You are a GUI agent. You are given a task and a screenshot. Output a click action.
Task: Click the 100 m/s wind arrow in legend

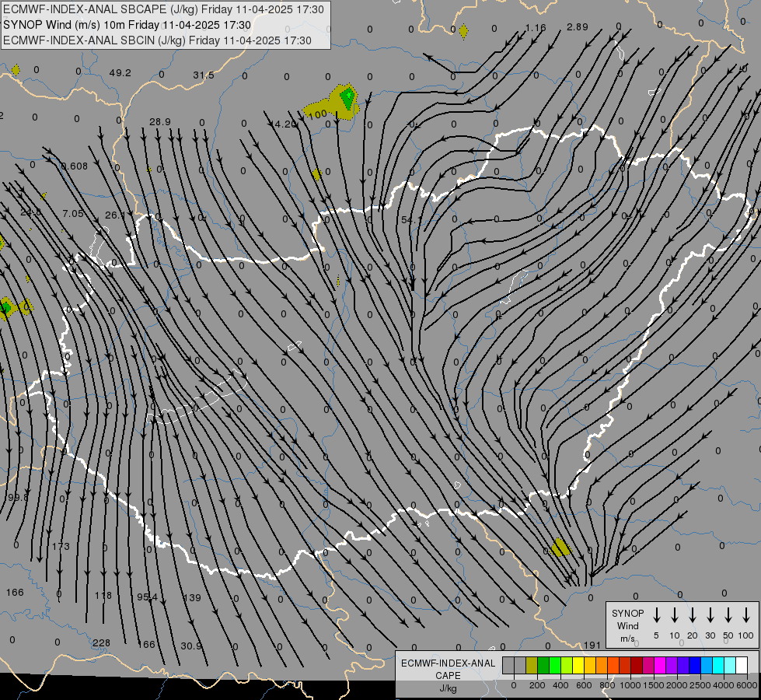746,615
